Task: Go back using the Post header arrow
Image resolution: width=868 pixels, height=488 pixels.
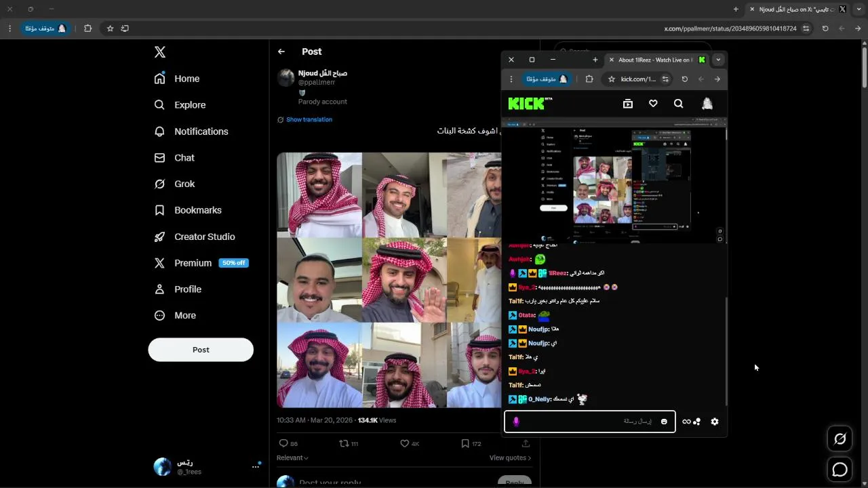Action: pyautogui.click(x=281, y=52)
